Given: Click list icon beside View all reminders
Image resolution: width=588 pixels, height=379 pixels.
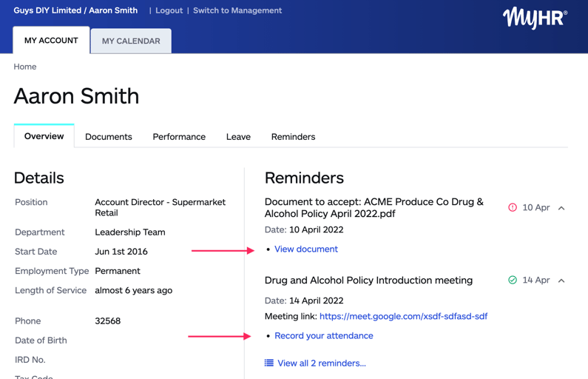Looking at the screenshot, I should tap(269, 363).
